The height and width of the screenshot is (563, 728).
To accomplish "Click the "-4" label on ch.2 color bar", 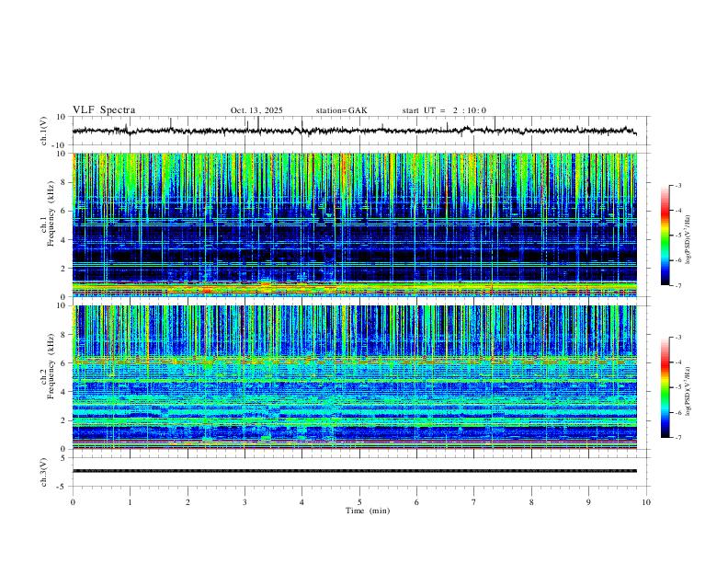I will (678, 362).
